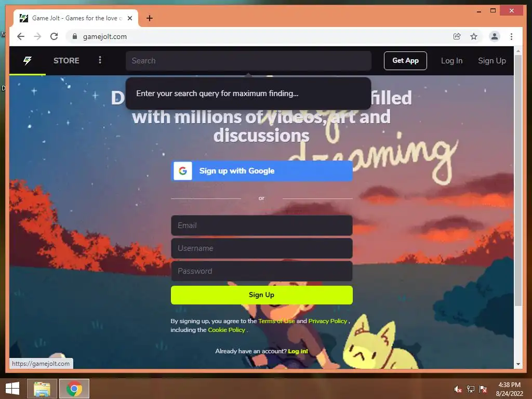Open the Chrome profile avatar menu
This screenshot has height=399, width=532.
pos(495,36)
